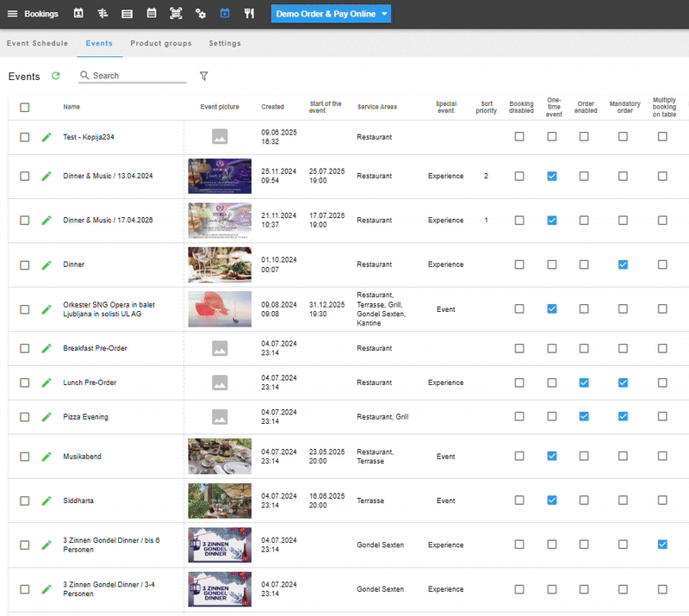Open the timeline view icon in top bar
Viewport: 689px width, 616px height.
coord(102,13)
